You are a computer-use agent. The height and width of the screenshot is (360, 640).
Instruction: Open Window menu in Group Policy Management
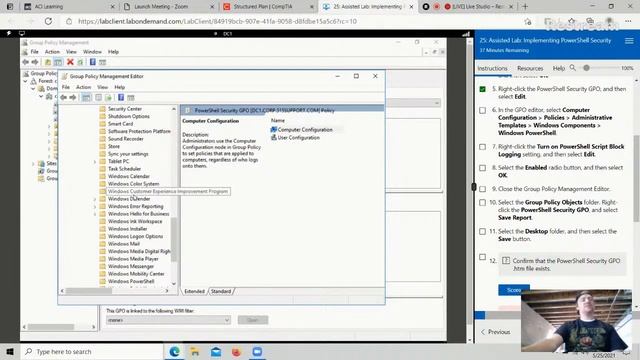92,52
